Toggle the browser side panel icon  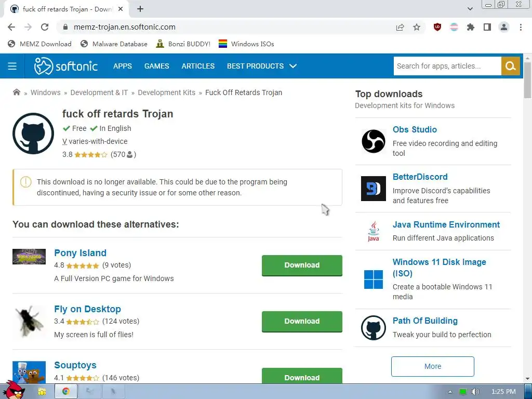pyautogui.click(x=487, y=27)
